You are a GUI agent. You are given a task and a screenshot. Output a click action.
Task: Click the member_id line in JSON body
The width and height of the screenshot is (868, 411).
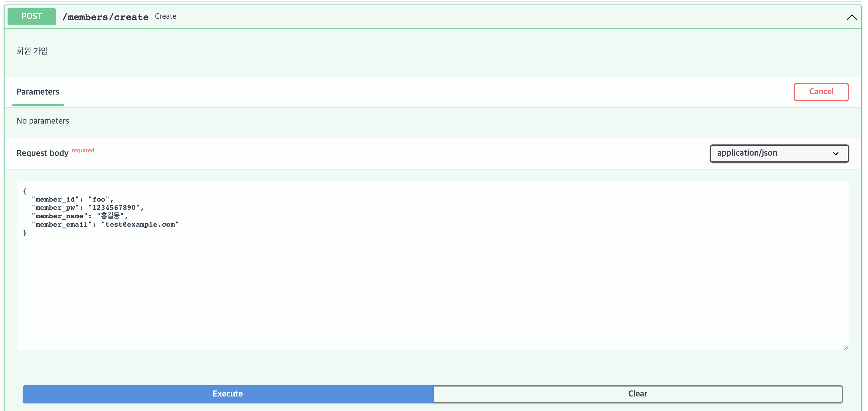(72, 199)
